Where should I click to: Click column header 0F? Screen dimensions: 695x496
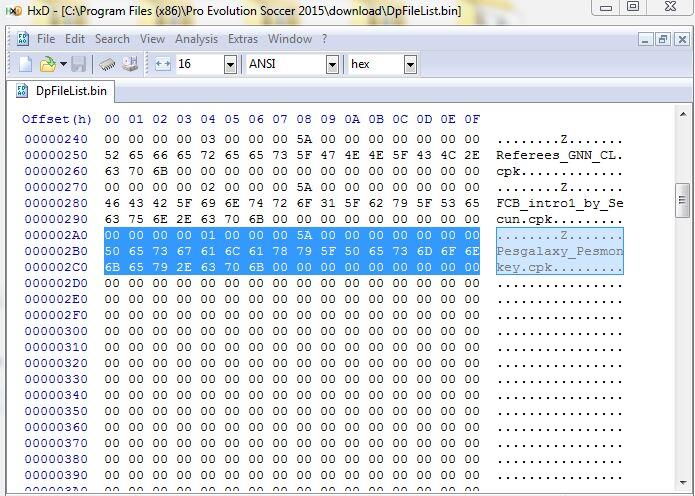472,119
